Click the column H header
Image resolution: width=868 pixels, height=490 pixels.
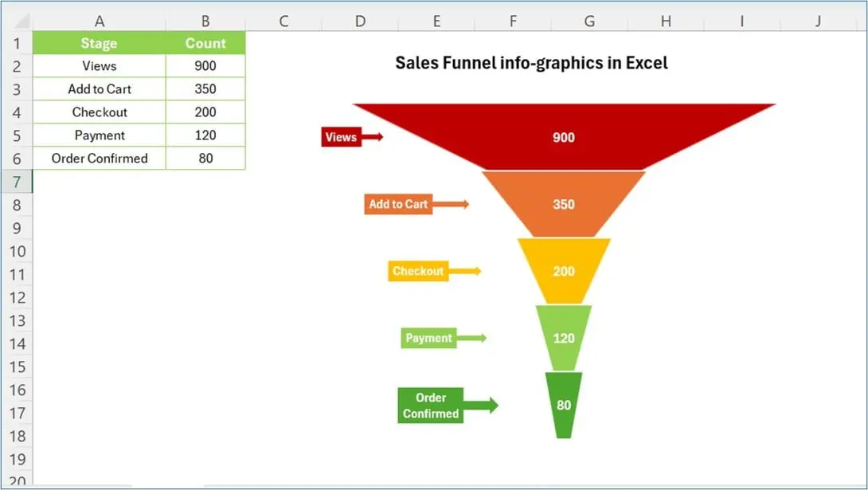[x=666, y=21]
